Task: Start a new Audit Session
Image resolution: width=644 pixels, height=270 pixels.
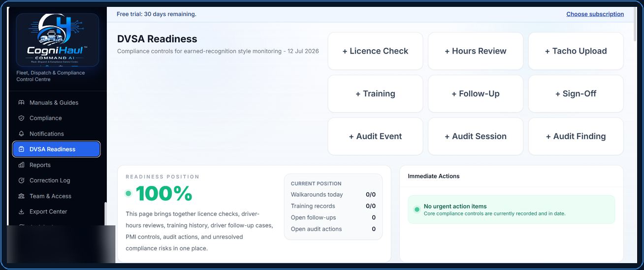Action: click(x=476, y=137)
